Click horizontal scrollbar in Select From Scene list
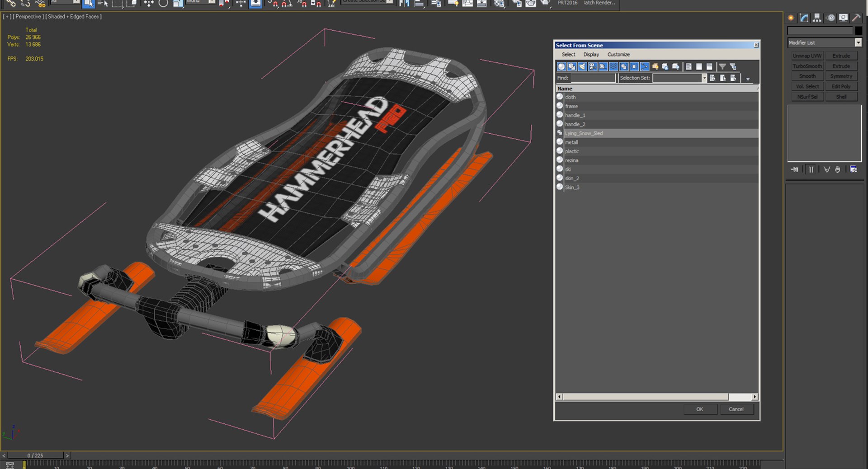868x469 pixels. point(656,397)
